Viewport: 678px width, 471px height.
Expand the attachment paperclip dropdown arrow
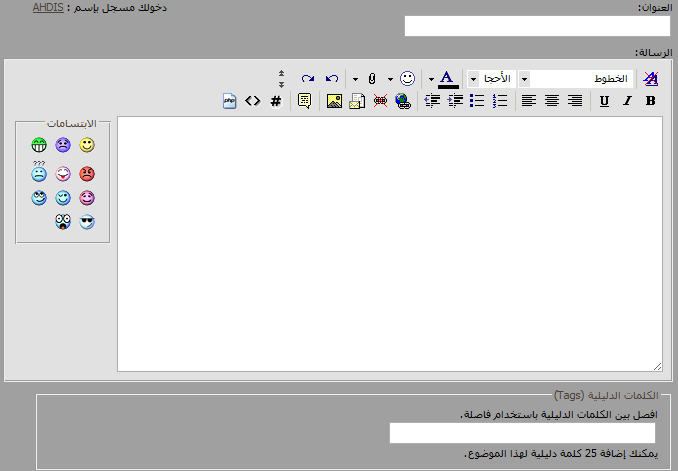click(355, 78)
